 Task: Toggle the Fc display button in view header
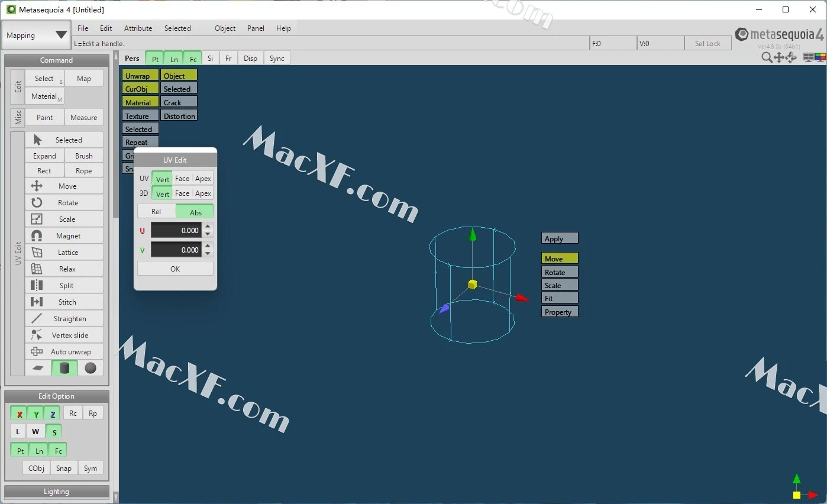[x=193, y=59]
